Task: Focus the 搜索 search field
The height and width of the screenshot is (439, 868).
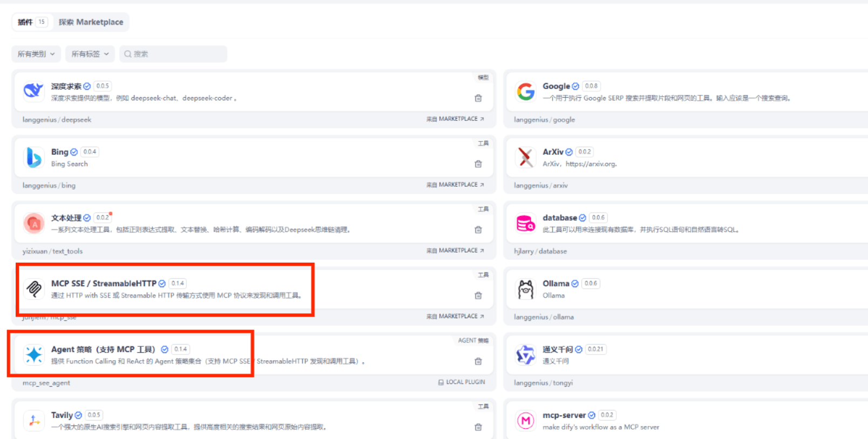Action: pos(173,54)
